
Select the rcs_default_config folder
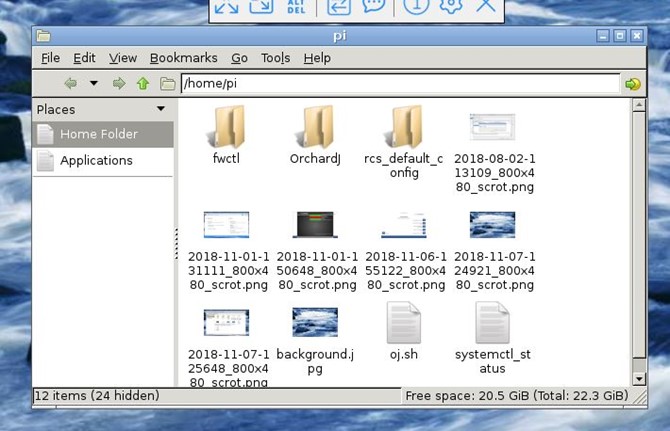point(404,142)
